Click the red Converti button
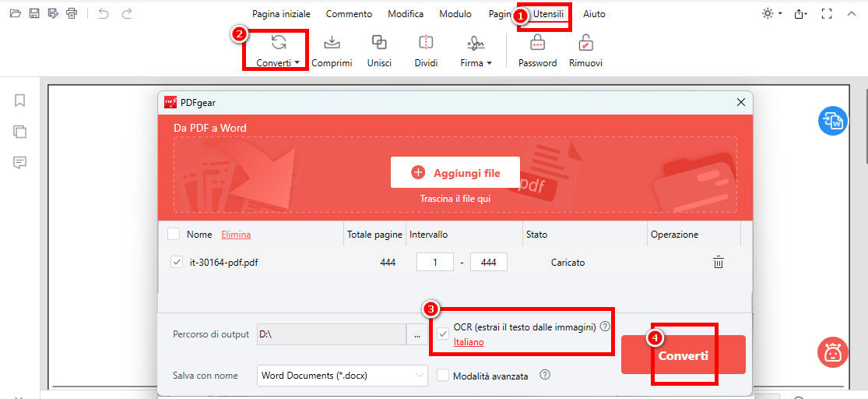 point(683,355)
